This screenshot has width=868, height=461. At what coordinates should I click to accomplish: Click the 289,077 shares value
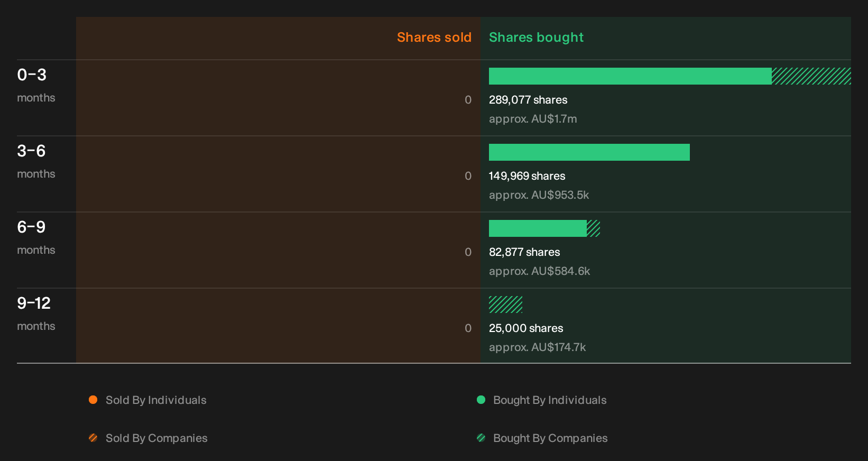click(528, 100)
